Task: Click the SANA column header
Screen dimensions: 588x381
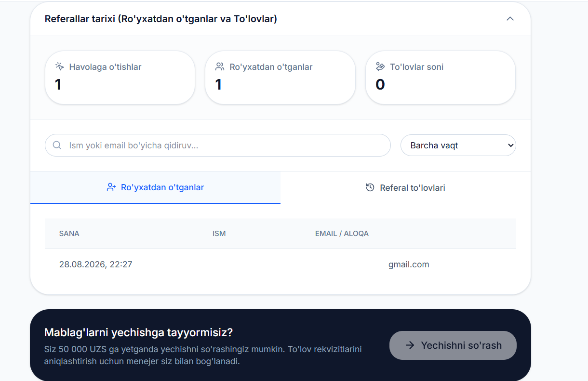Action: click(x=69, y=234)
